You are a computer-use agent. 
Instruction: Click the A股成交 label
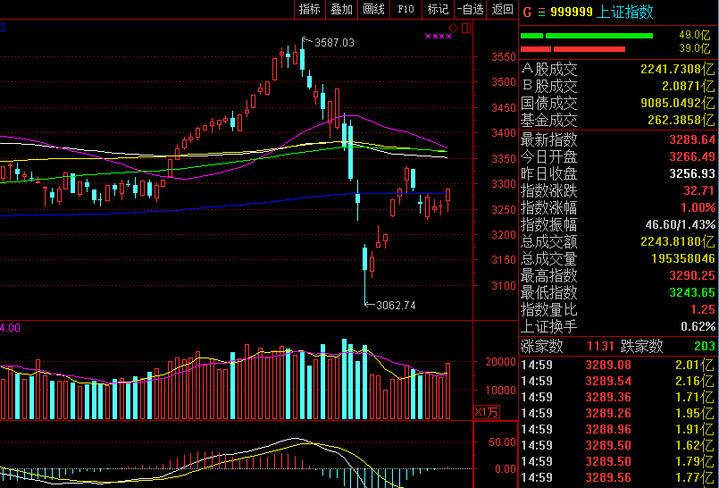(x=549, y=69)
